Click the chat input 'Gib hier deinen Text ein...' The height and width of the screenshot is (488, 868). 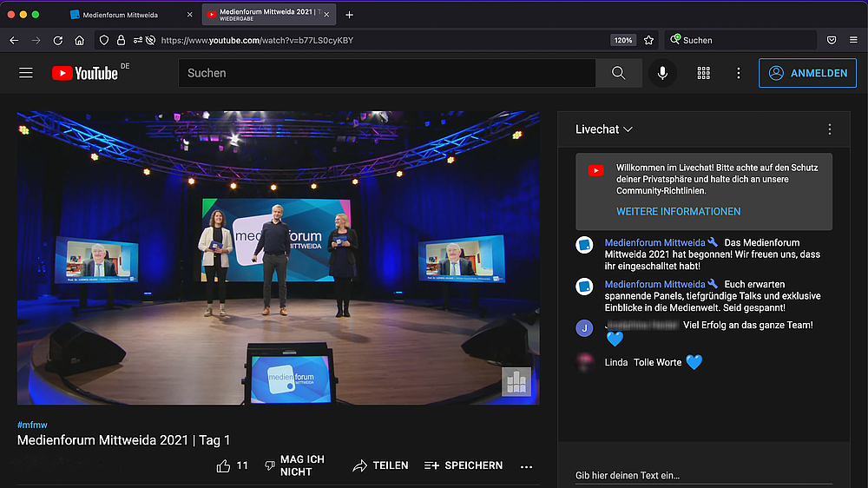(x=704, y=475)
